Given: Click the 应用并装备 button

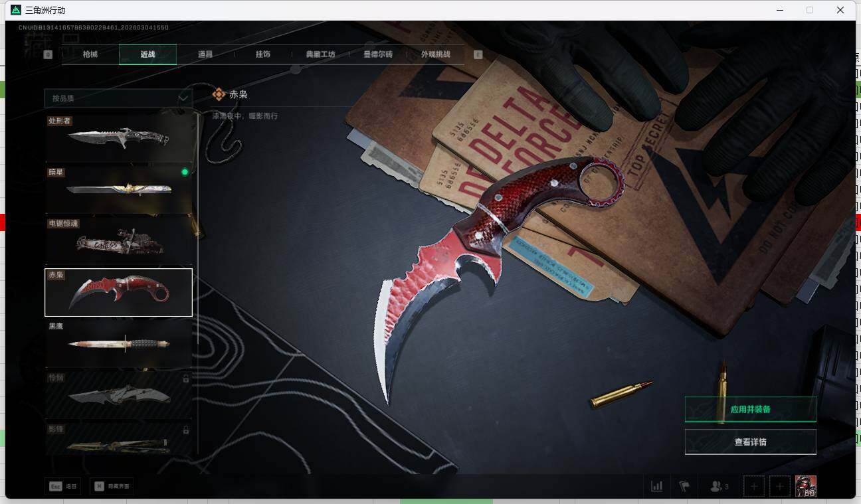Looking at the screenshot, I should point(751,409).
